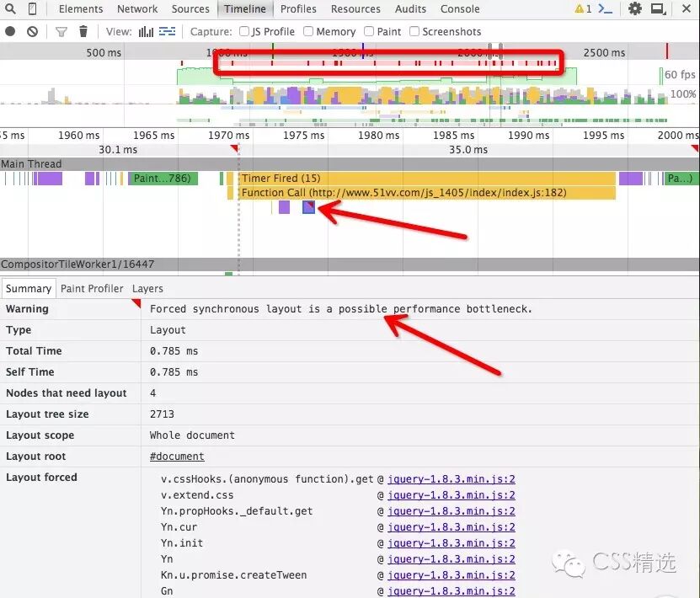
Task: Click the 100% CPU label
Action: [682, 94]
